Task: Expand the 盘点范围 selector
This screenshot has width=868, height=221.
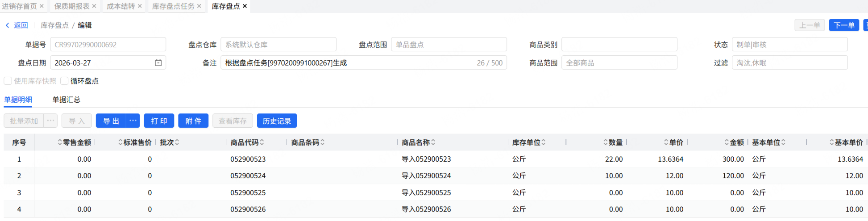Action: (x=449, y=45)
